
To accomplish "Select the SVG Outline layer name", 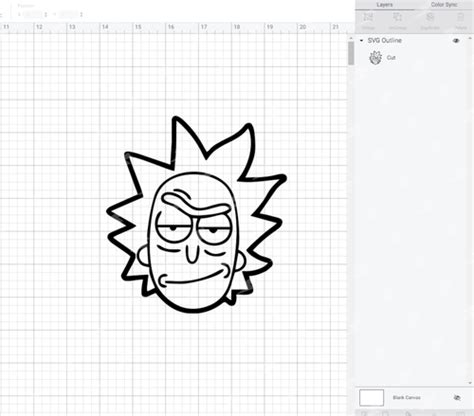I will click(384, 40).
